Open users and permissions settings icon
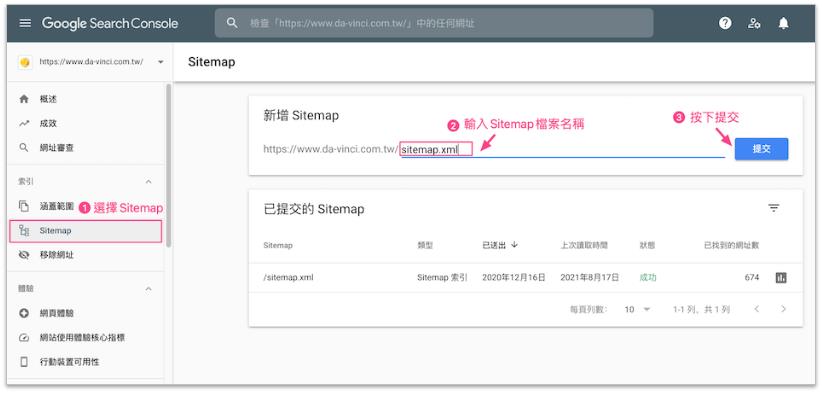 754,23
